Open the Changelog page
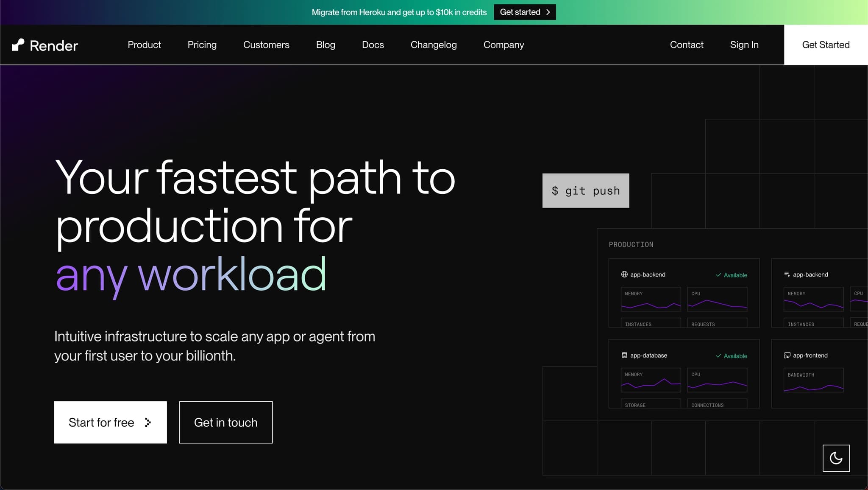This screenshot has height=490, width=868. pyautogui.click(x=434, y=45)
